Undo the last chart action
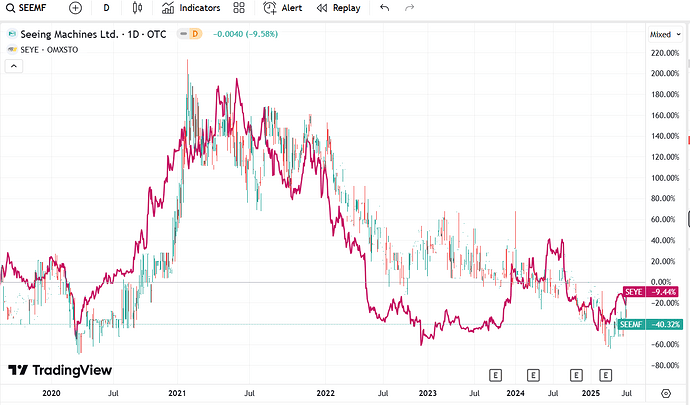Viewport: 690px width, 405px height. [x=385, y=8]
